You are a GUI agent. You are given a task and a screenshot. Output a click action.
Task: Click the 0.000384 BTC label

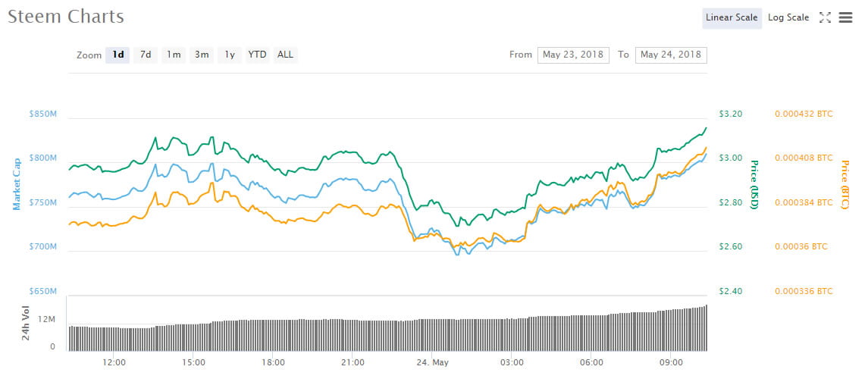click(804, 202)
